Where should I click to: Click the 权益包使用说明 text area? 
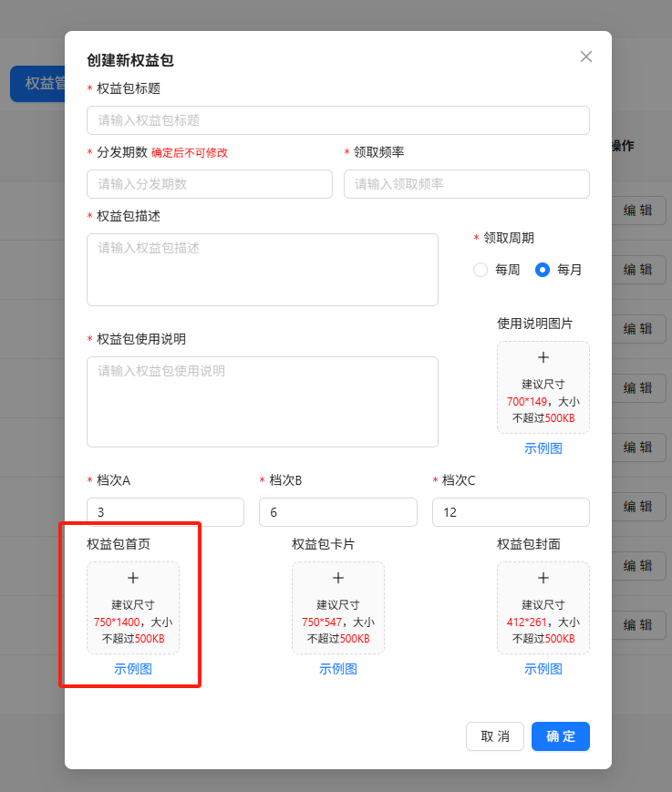[263, 402]
